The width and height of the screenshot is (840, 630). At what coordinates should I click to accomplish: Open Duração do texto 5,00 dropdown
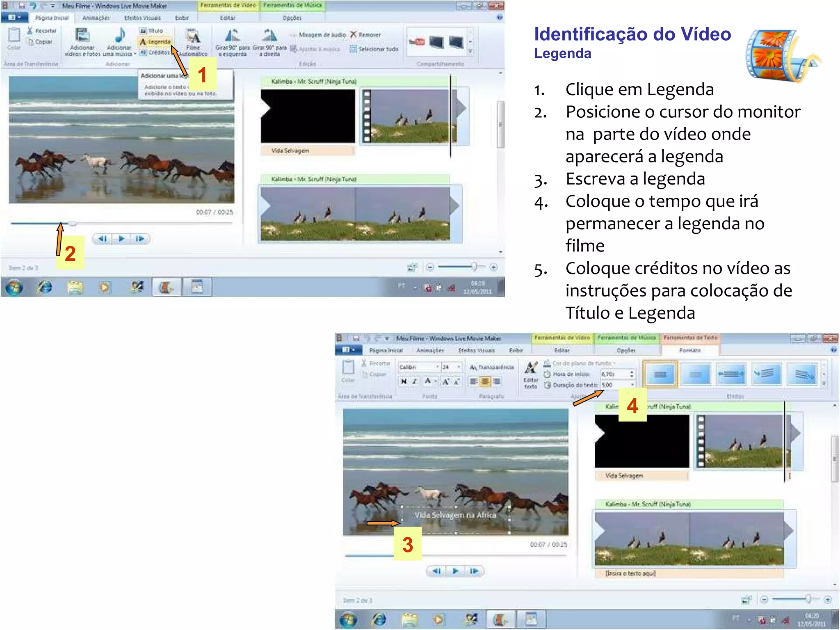(x=632, y=385)
